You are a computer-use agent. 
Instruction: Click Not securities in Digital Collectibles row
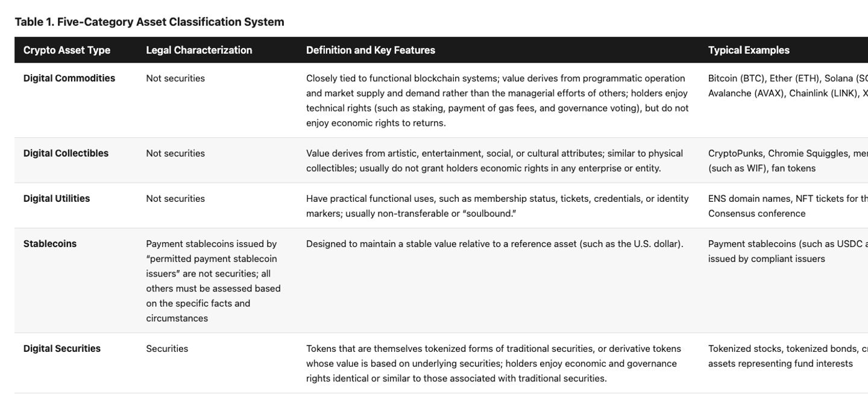(x=175, y=154)
